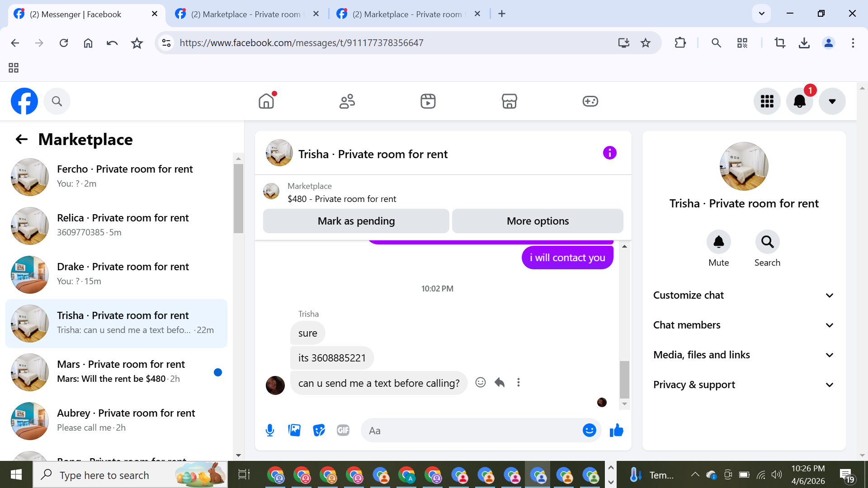Image resolution: width=868 pixels, height=488 pixels.
Task: Click Windows taskbar search box
Action: 130,475
